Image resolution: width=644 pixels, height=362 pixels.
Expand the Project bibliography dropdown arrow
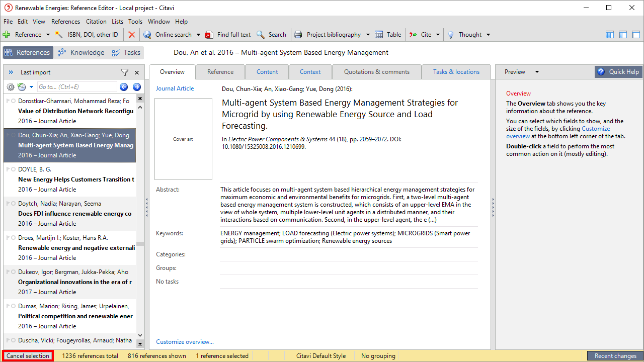[368, 35]
